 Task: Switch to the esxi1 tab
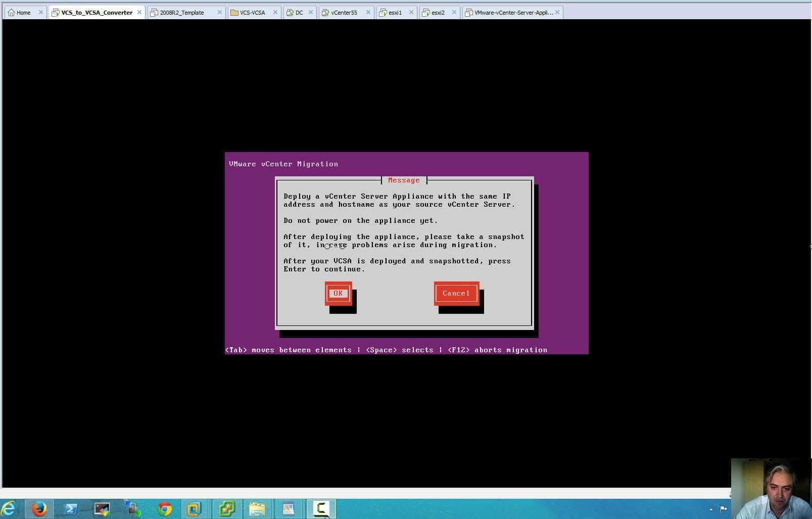tap(395, 13)
